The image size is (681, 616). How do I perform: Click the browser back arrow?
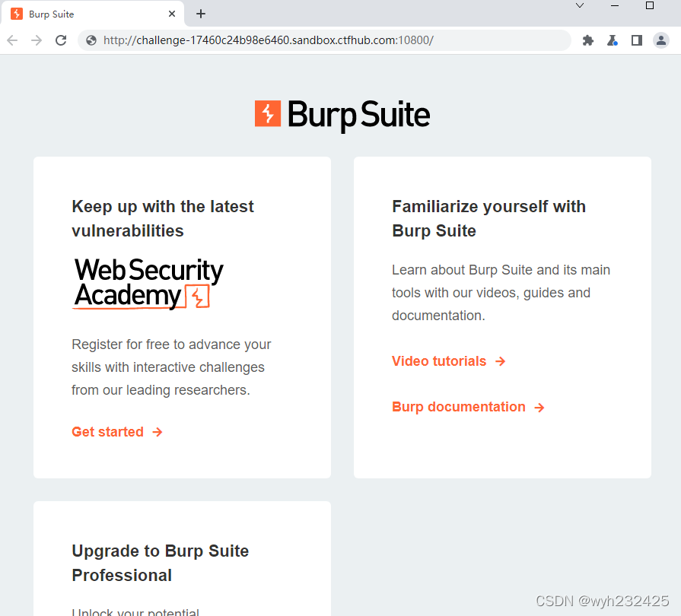point(12,40)
